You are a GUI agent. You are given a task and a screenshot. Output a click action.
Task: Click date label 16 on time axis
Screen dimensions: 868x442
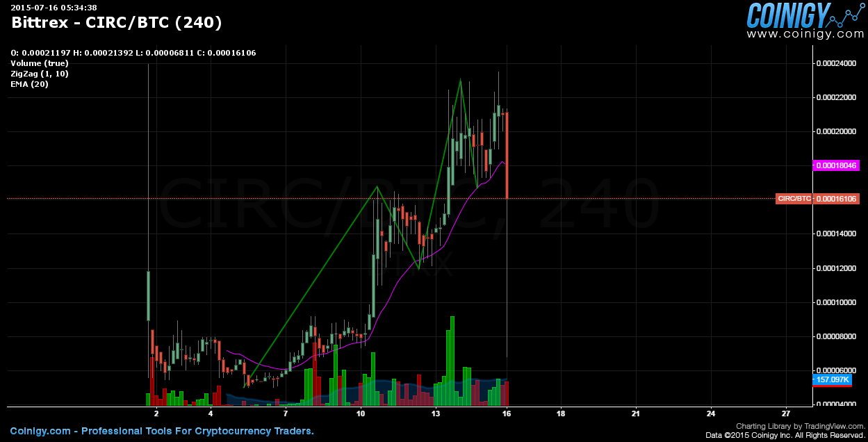click(x=507, y=414)
